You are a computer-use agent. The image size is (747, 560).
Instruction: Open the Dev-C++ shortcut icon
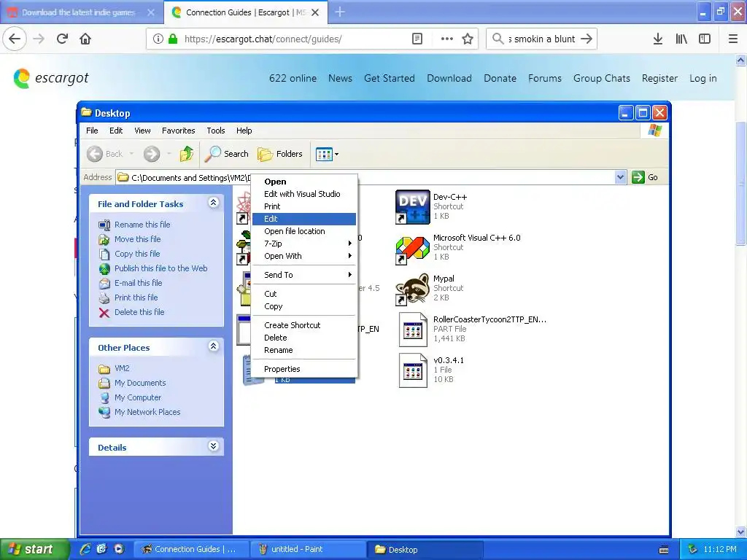pos(413,206)
